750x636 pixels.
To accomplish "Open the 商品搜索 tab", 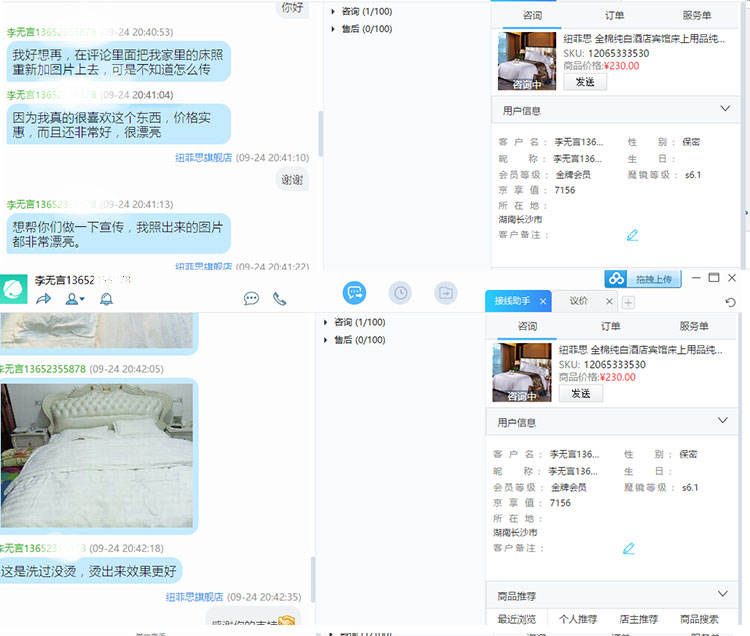I will pos(700,620).
